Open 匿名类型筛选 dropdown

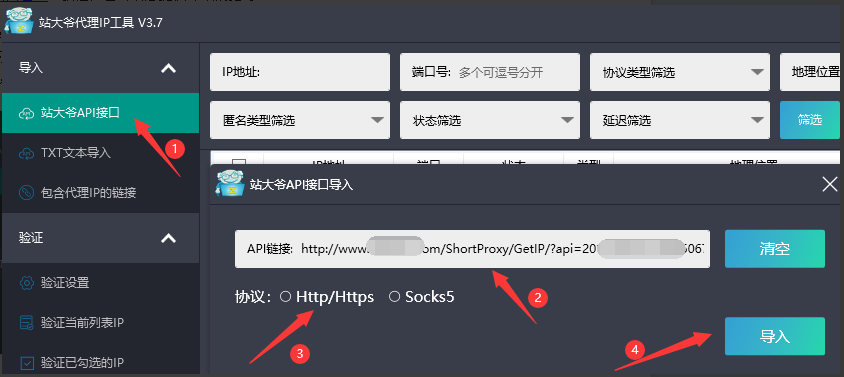click(x=300, y=120)
